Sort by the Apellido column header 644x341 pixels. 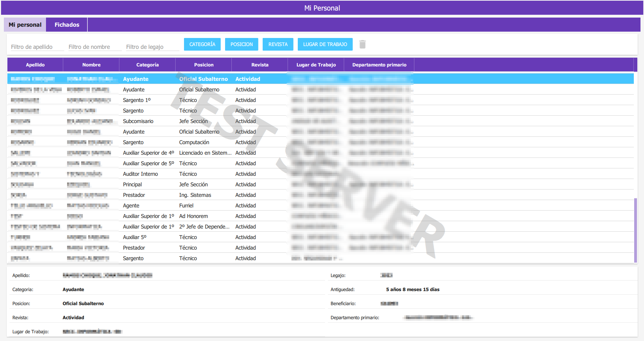tap(35, 65)
